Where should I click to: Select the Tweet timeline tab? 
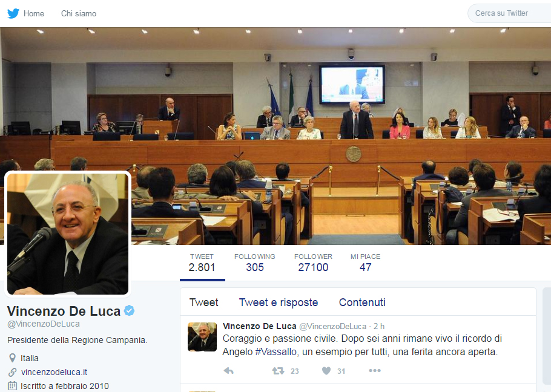pos(204,302)
